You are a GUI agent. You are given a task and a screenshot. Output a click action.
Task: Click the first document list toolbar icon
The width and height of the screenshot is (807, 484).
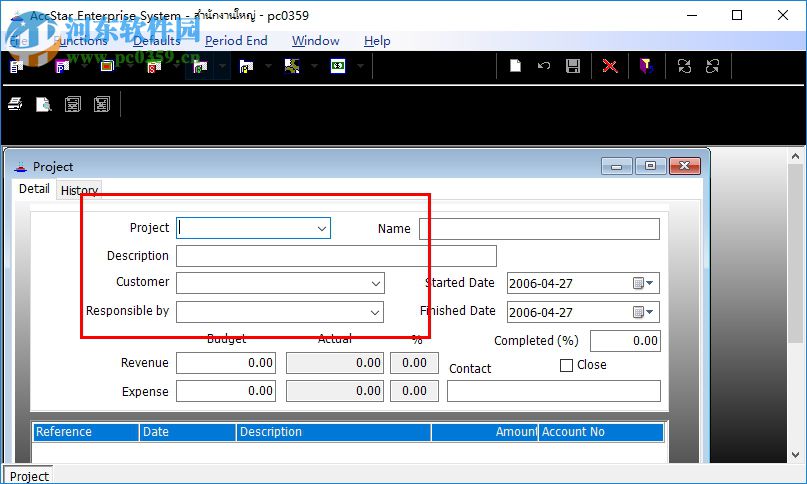point(16,66)
